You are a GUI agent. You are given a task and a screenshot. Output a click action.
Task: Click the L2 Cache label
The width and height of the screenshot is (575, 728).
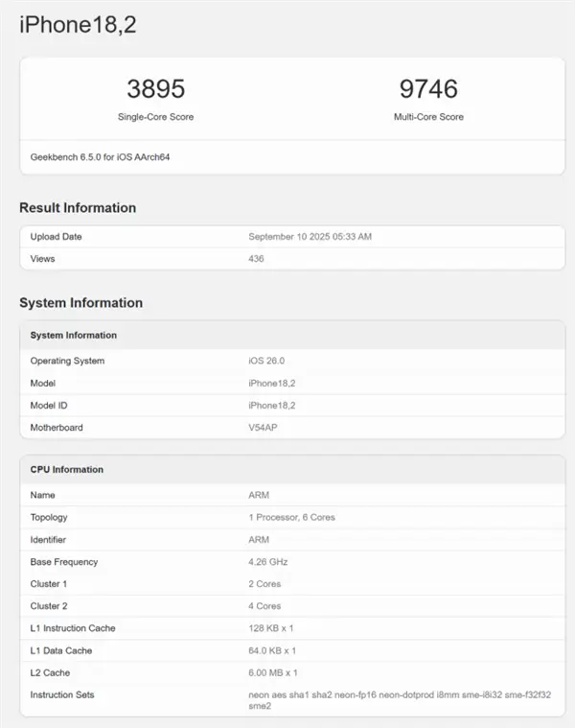tap(50, 672)
